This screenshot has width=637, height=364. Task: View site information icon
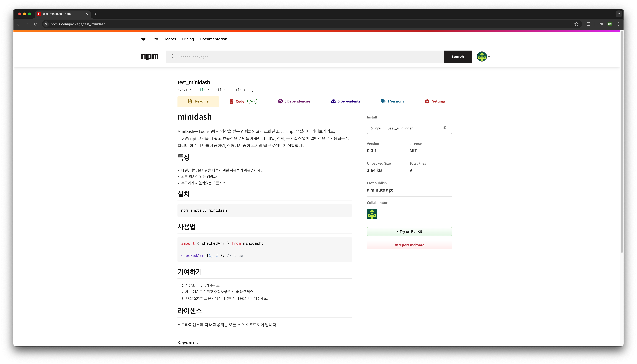pyautogui.click(x=46, y=24)
